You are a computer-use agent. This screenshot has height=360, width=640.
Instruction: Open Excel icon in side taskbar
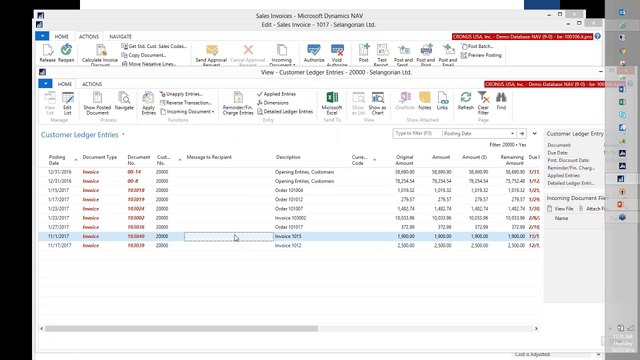pos(622,102)
